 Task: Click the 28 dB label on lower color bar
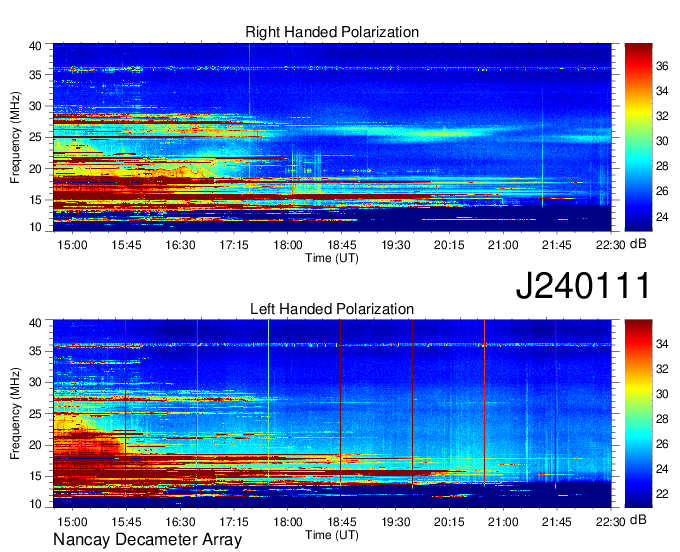coord(662,419)
